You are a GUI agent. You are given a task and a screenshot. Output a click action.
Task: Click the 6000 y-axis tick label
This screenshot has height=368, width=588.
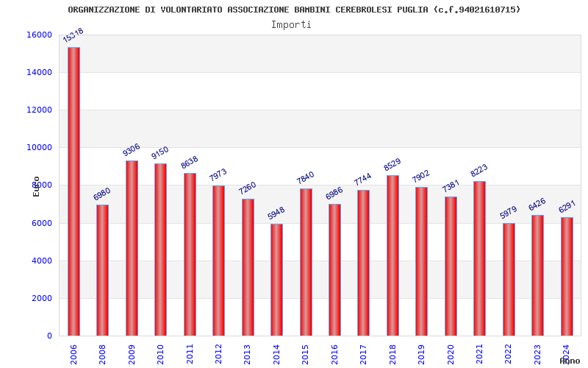coord(42,223)
